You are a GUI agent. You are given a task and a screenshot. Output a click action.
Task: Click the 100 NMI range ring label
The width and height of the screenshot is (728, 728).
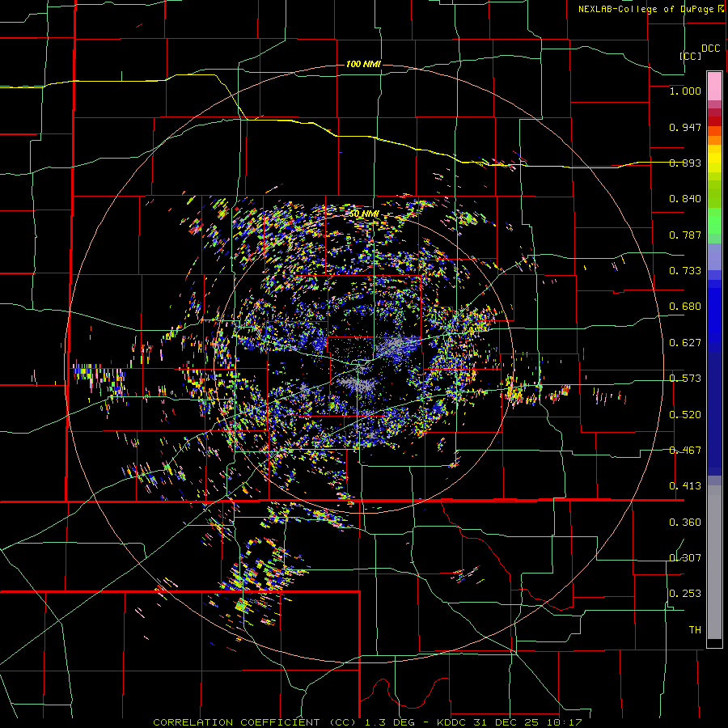363,64
